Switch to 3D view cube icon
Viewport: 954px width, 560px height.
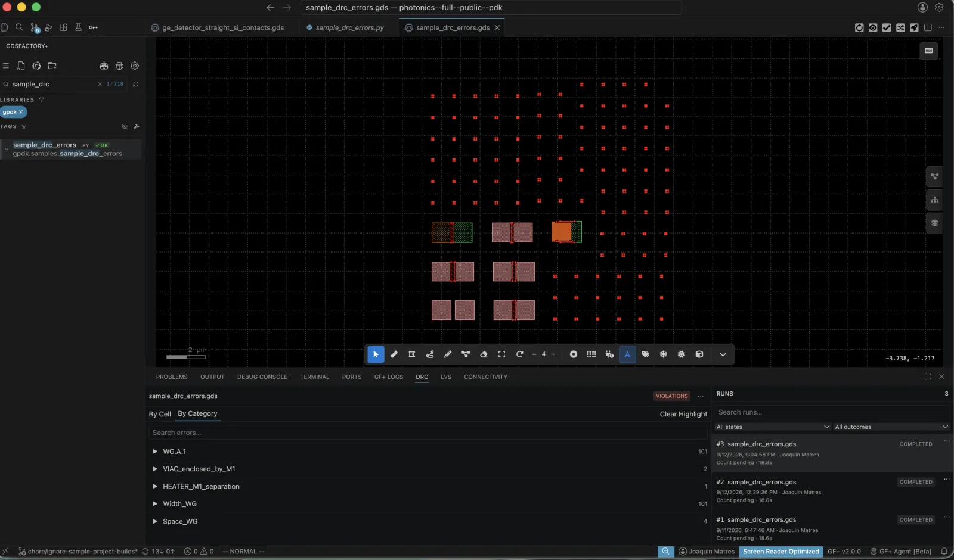tap(699, 354)
